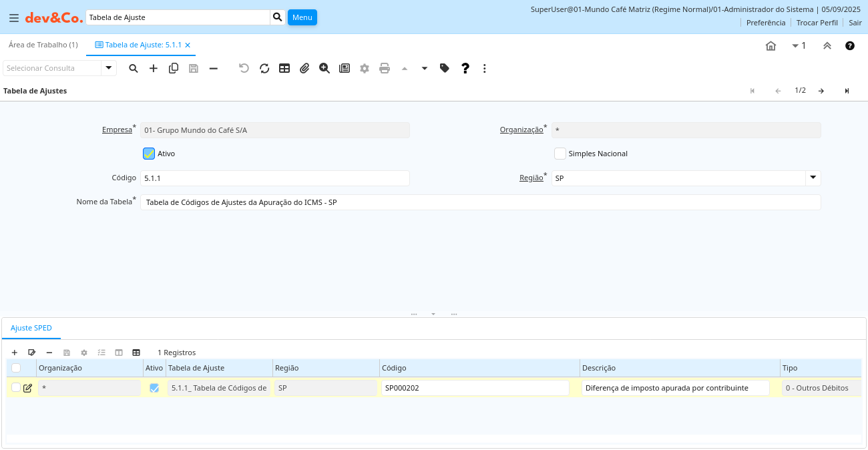Click the Refresh toolbar icon
This screenshot has width=868, height=450.
264,68
